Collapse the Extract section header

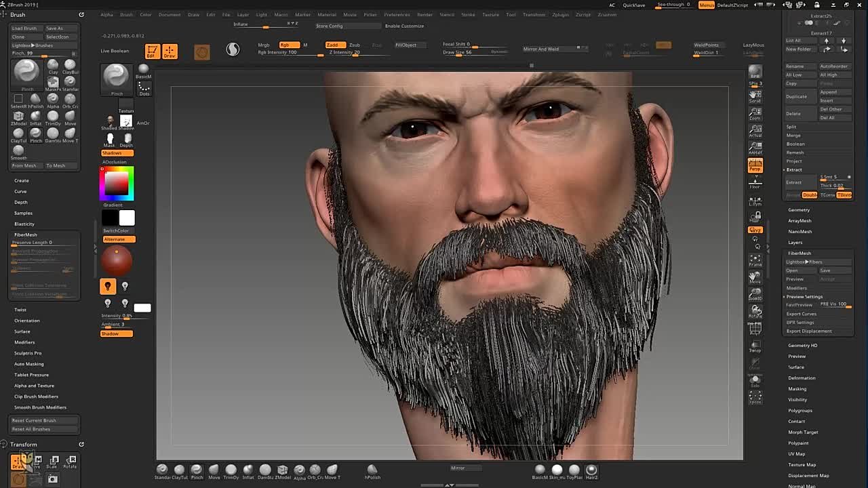(x=794, y=169)
